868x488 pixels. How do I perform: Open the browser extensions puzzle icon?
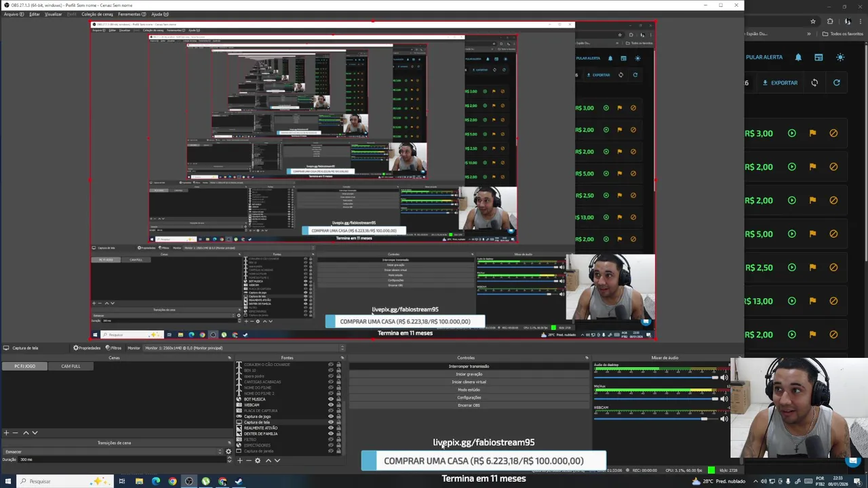tap(830, 21)
